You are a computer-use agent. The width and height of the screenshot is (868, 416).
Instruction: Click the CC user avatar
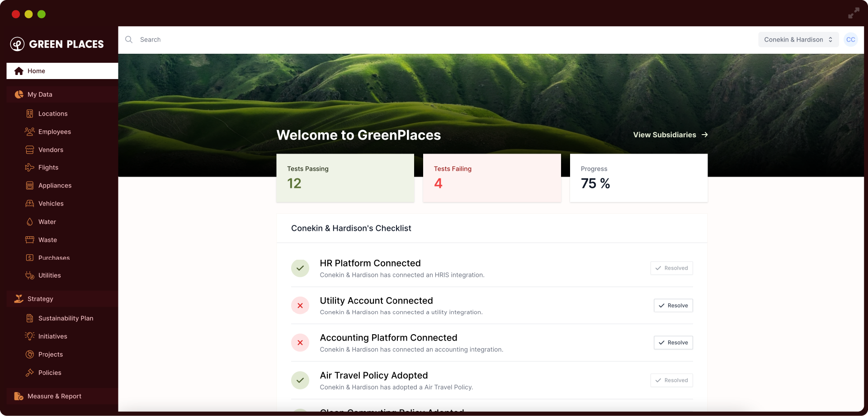[851, 40]
